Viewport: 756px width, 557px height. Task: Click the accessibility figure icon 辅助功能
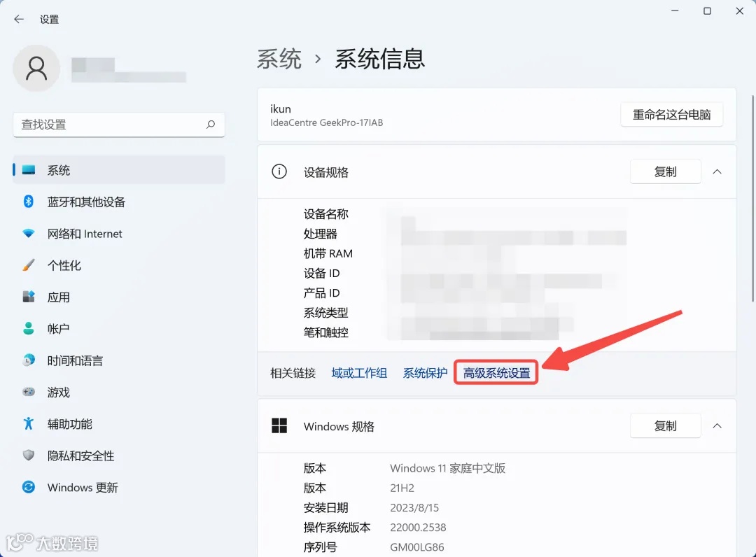tap(29, 423)
